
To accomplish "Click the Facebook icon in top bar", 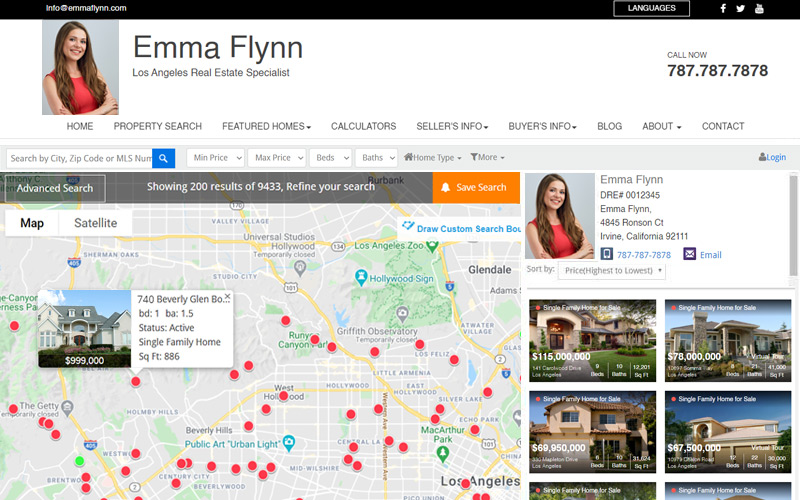I will pos(723,9).
